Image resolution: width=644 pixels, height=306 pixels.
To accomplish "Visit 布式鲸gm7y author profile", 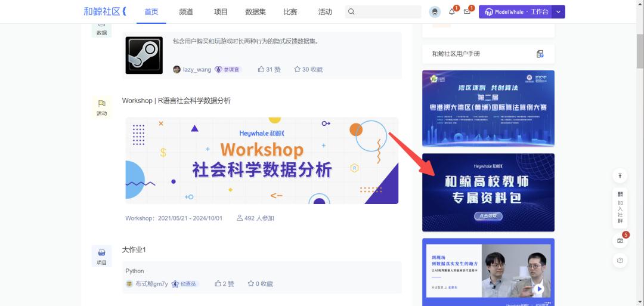I will coord(151,284).
